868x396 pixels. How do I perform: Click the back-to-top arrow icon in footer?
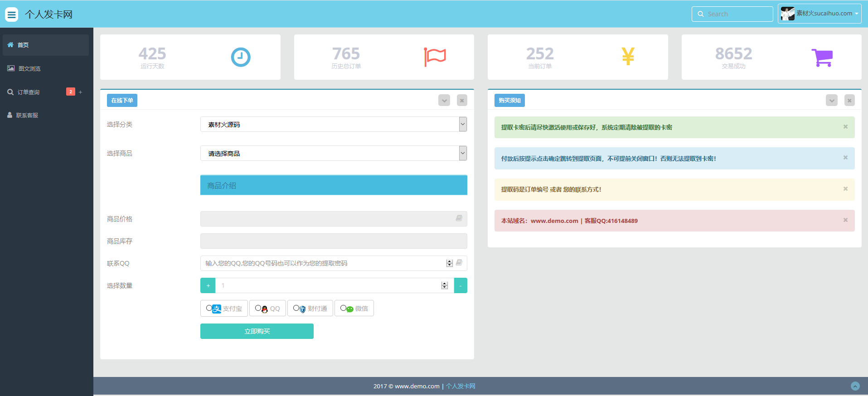click(x=855, y=386)
